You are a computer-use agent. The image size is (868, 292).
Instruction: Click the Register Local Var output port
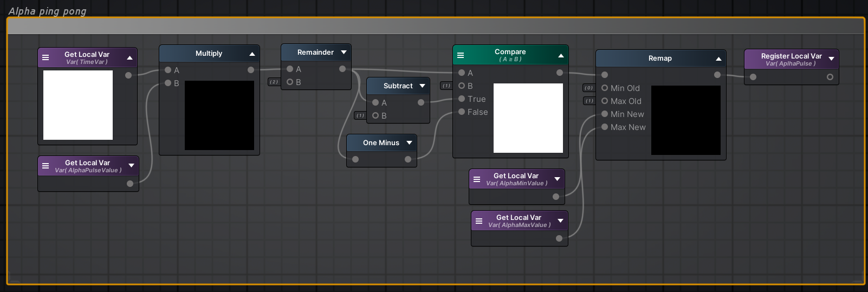pos(830,77)
